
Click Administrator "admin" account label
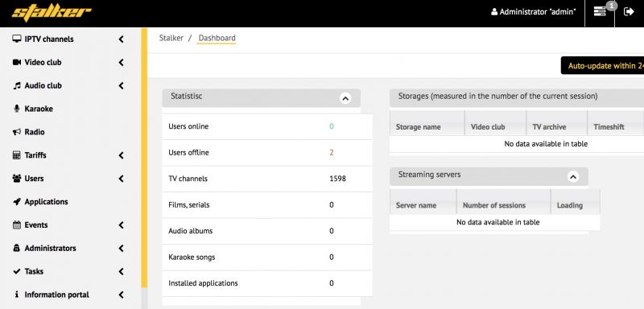(x=537, y=12)
